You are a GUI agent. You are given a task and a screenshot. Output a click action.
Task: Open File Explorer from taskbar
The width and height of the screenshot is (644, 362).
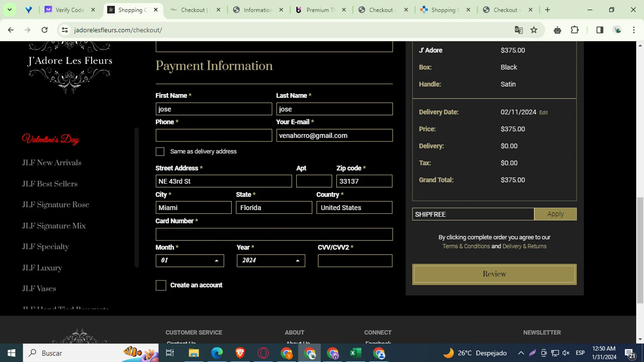pos(194,353)
